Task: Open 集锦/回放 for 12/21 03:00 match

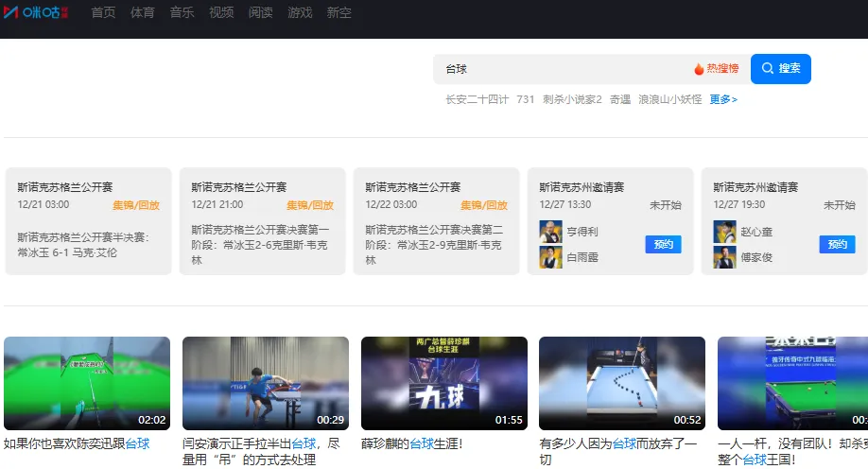Action: tap(136, 204)
